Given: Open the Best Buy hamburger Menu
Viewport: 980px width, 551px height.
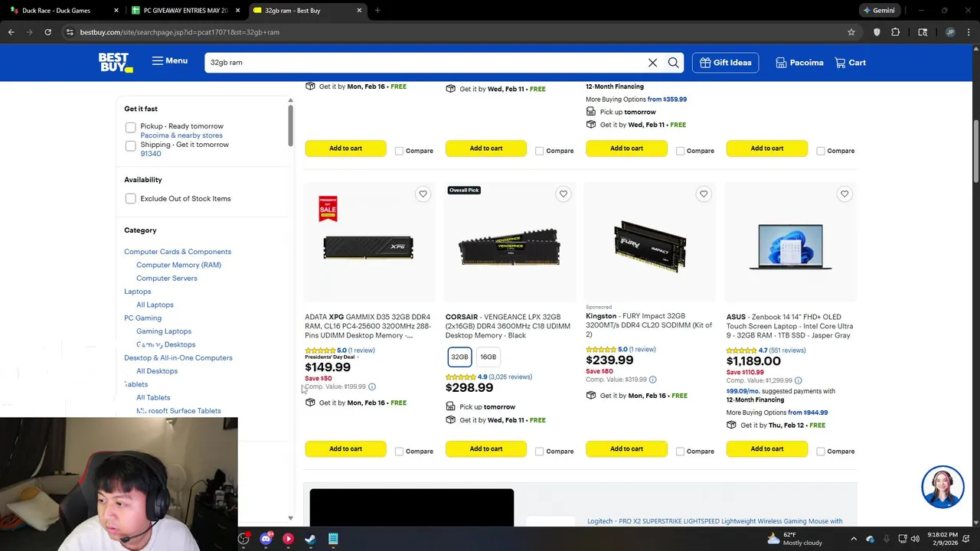Looking at the screenshot, I should point(169,60).
